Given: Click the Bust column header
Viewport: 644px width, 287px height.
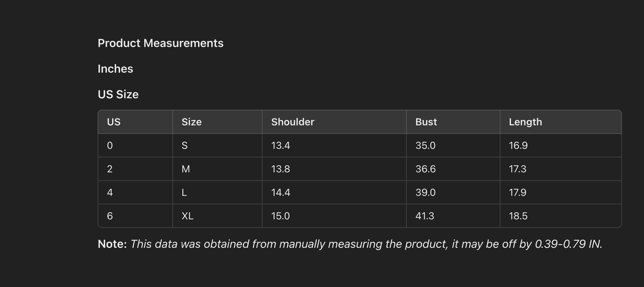Looking at the screenshot, I should [426, 122].
